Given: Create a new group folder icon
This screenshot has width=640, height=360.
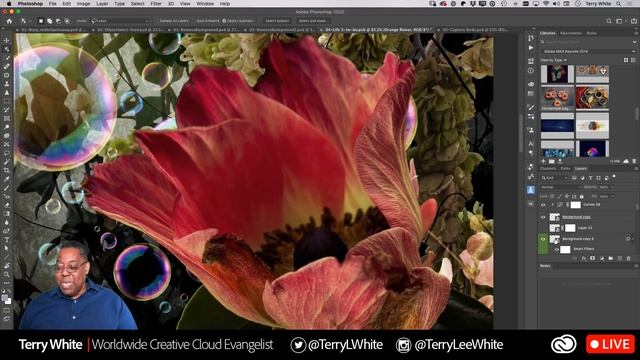Looking at the screenshot, I should pos(611,258).
